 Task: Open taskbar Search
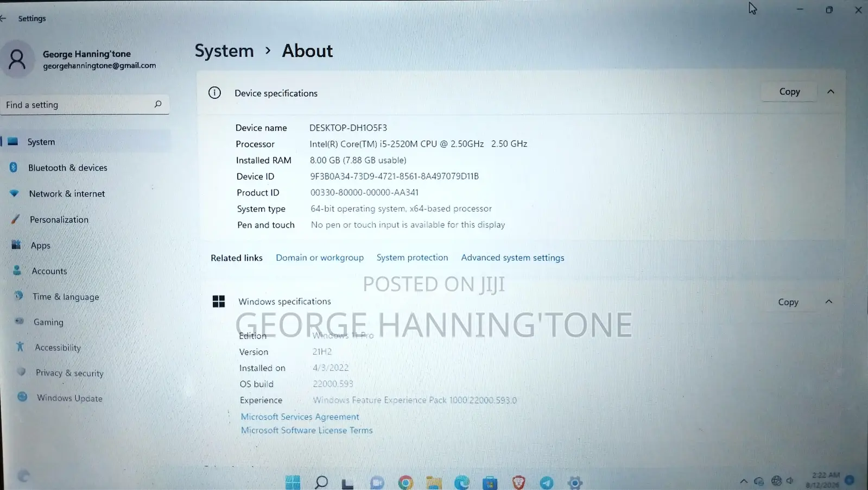coord(321,482)
